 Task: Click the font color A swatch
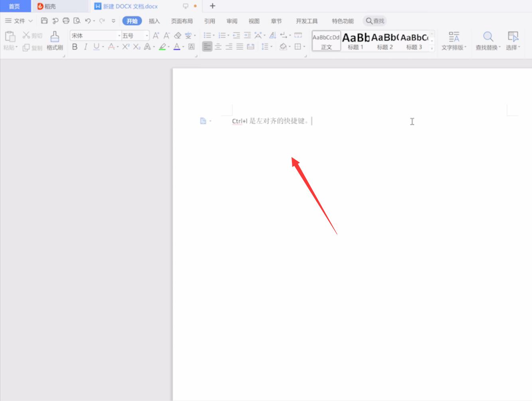177,47
